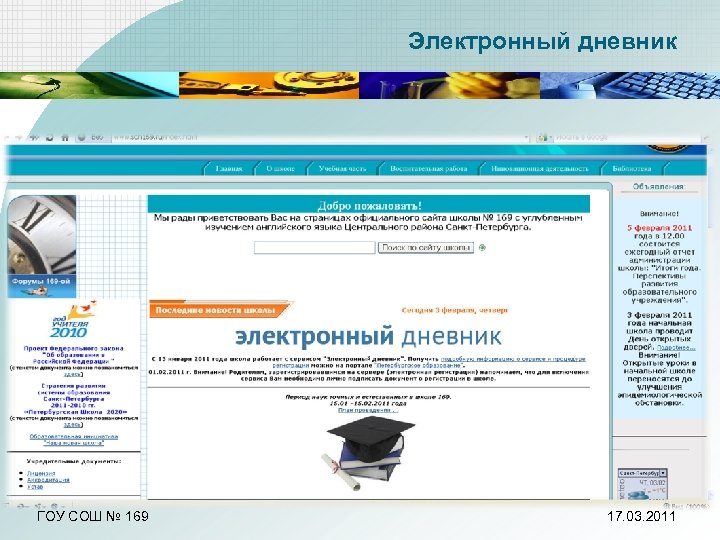Open the detailed service registration info link
Image resolution: width=720 pixels, height=540 pixels.
pyautogui.click(x=513, y=359)
